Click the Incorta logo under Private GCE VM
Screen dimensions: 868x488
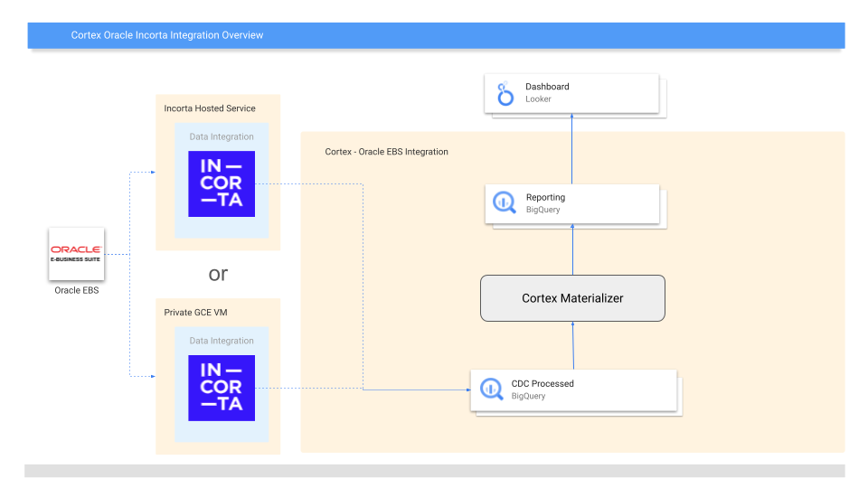(x=222, y=388)
